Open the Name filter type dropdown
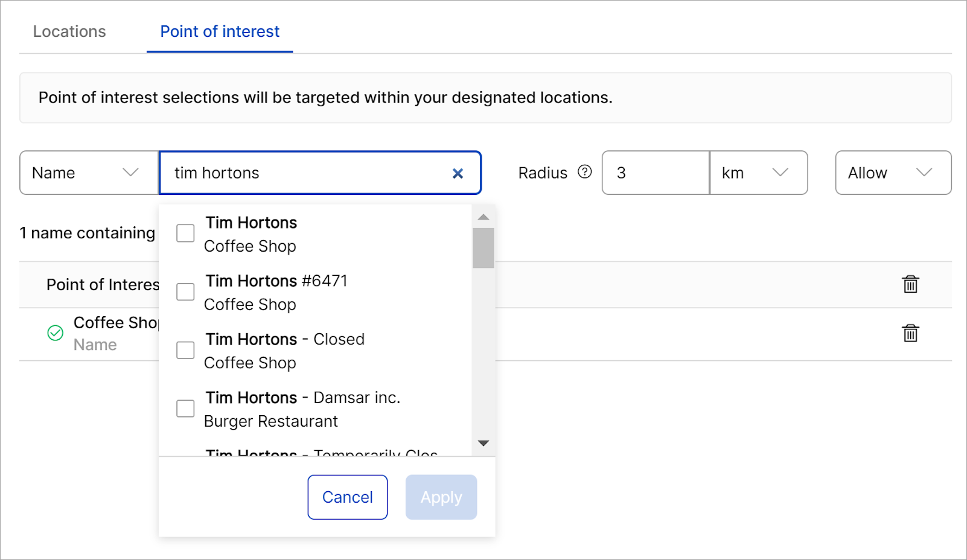The image size is (967, 560). point(89,173)
